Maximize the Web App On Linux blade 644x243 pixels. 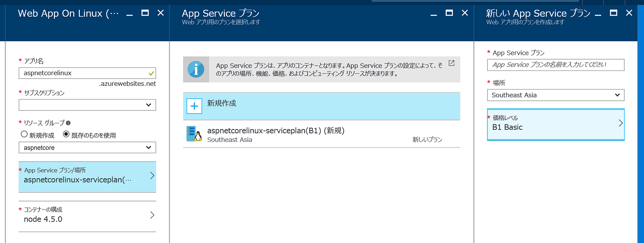point(145,13)
